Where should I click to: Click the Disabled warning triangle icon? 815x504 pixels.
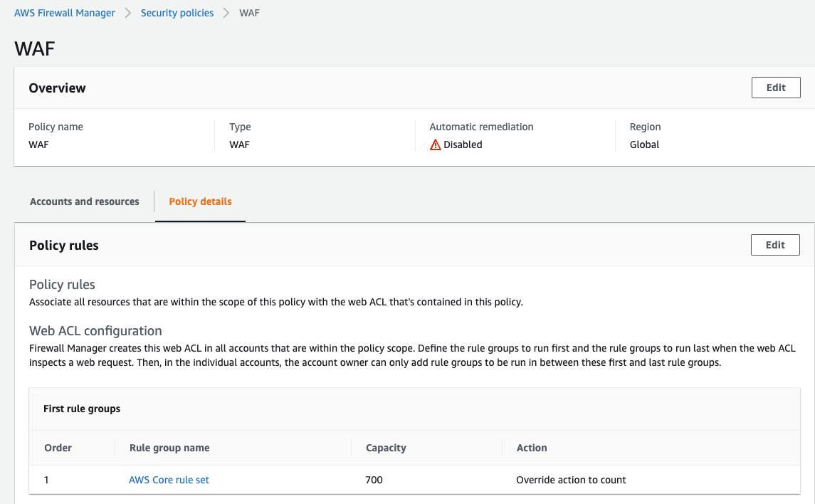point(435,145)
